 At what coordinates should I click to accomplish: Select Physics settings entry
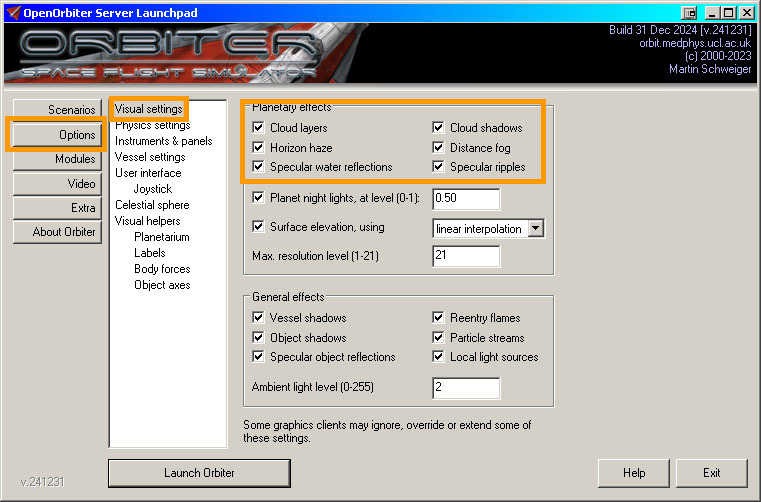tap(152, 125)
